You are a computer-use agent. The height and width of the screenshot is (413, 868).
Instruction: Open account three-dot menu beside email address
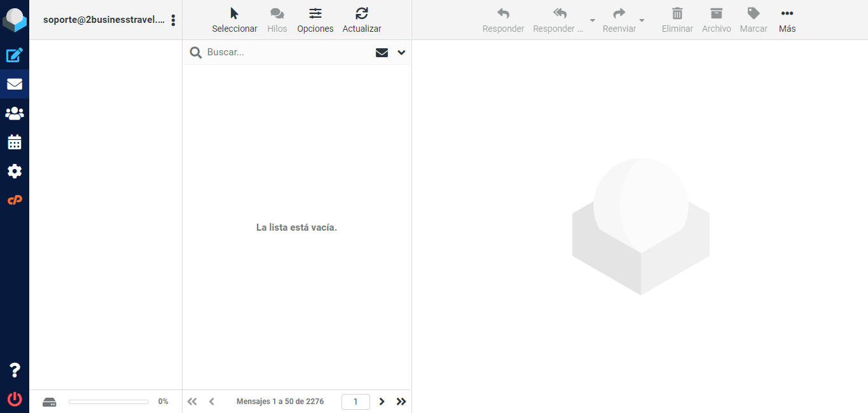tap(173, 20)
